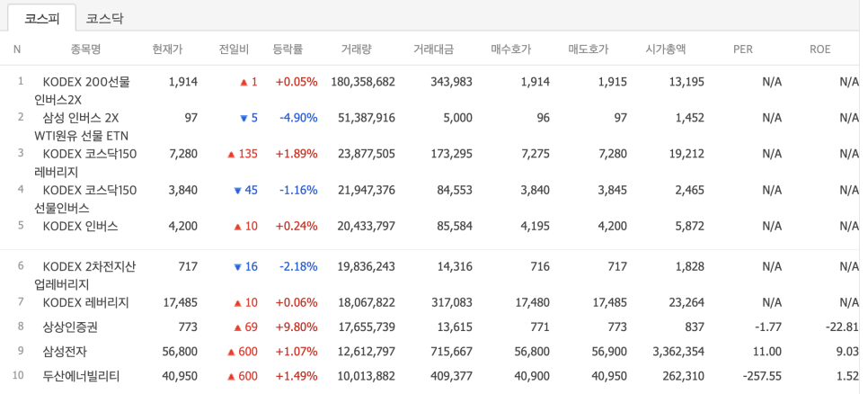868x394 pixels.
Task: Click the up arrow in 상상인증권 row
Action: (x=237, y=327)
